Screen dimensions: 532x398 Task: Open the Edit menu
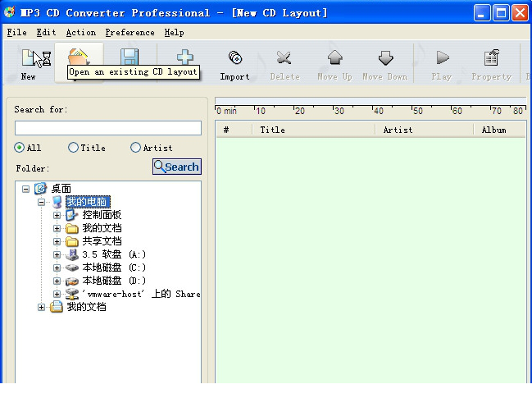[x=46, y=33]
